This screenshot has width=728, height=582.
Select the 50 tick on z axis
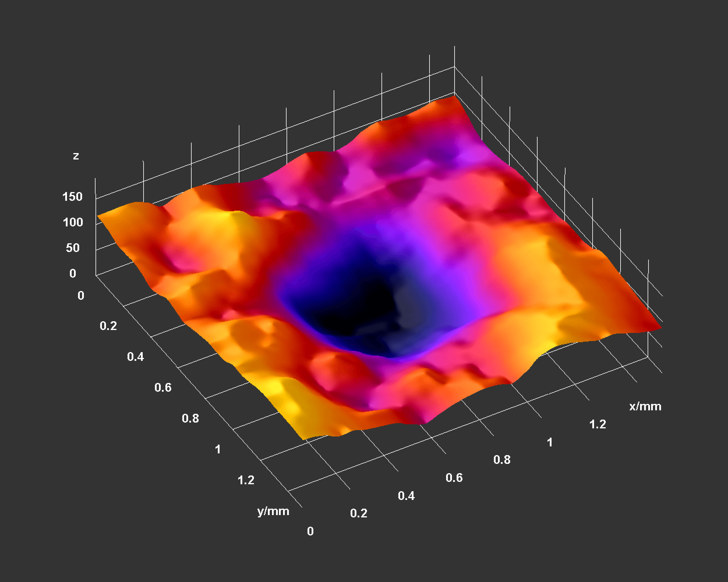73,248
